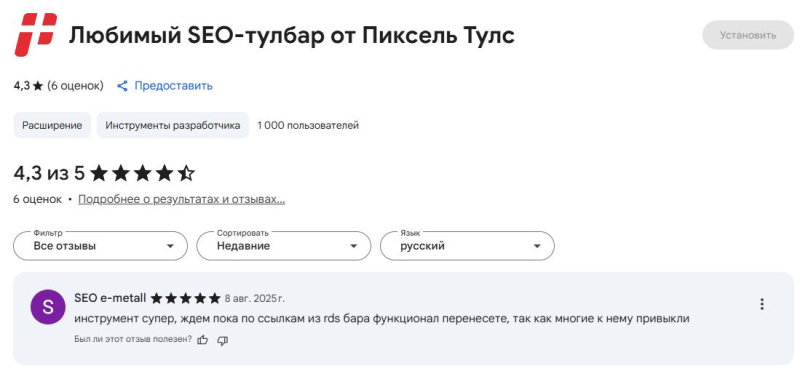Screen dimensions: 800x371
Task: Click the five-star rating in SEO e-metall review
Action: pos(186,298)
